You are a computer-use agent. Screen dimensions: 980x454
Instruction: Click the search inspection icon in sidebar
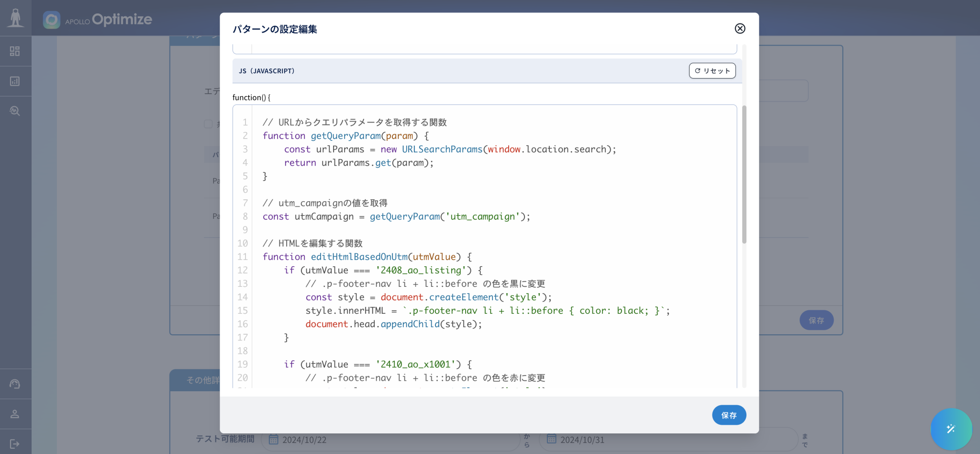[15, 111]
